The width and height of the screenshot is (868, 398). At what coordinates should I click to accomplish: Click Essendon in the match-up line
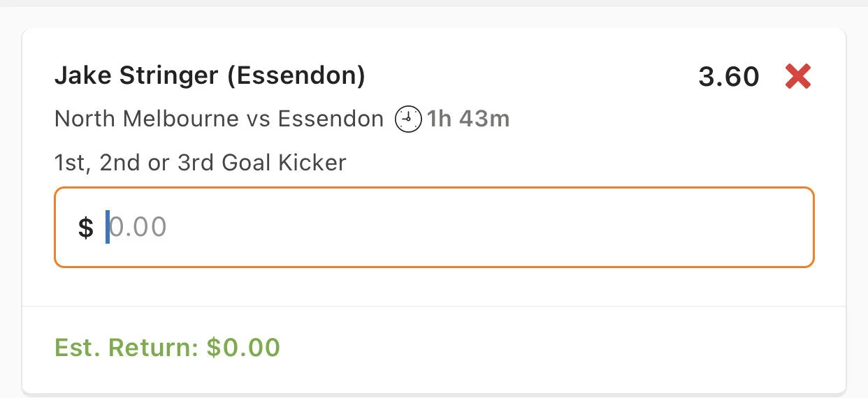[331, 119]
